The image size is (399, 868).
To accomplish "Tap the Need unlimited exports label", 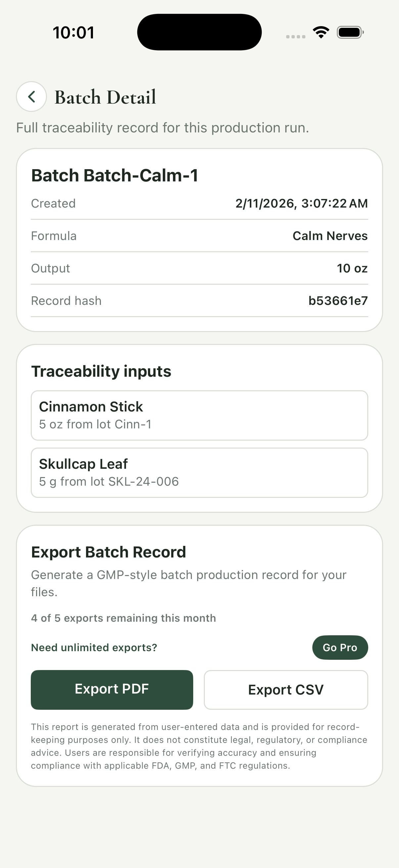I will (94, 647).
